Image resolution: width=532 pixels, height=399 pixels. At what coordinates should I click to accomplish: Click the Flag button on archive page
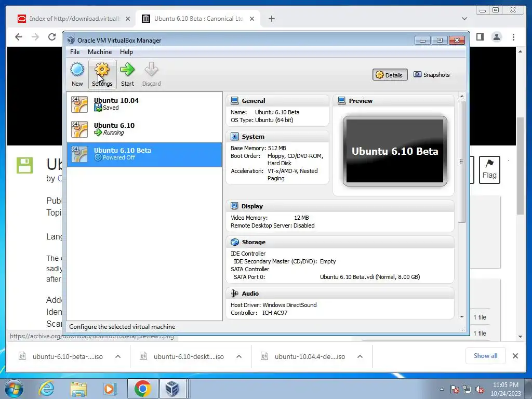click(489, 170)
